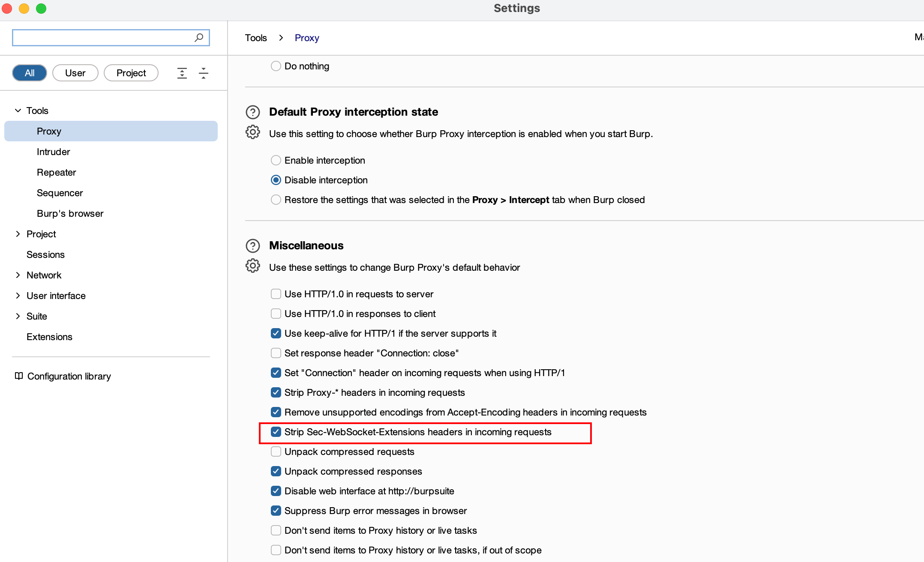Expand the User interface tree section
The width and height of the screenshot is (924, 562).
click(18, 296)
